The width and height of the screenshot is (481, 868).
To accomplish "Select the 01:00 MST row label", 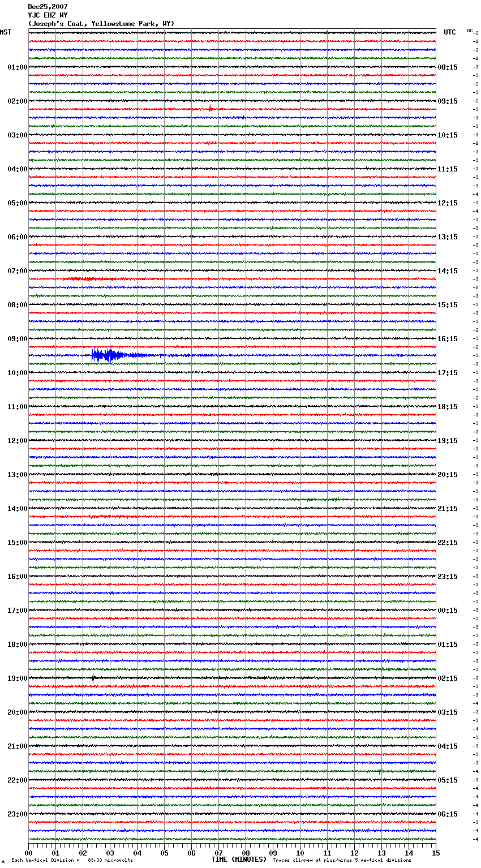I will tap(18, 67).
